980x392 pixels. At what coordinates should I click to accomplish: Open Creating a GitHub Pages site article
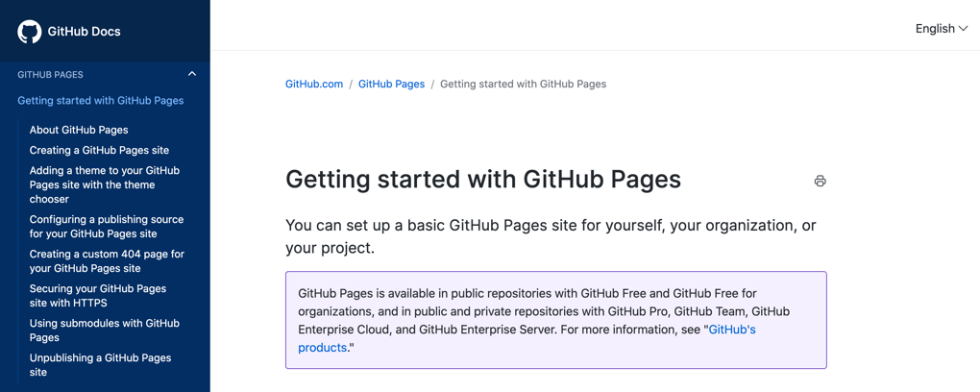tap(99, 150)
